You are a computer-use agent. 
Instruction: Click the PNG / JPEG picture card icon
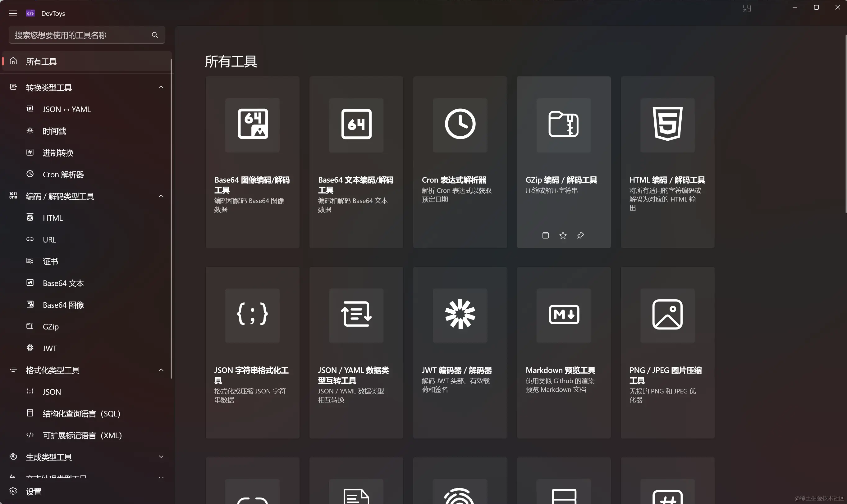pyautogui.click(x=668, y=315)
